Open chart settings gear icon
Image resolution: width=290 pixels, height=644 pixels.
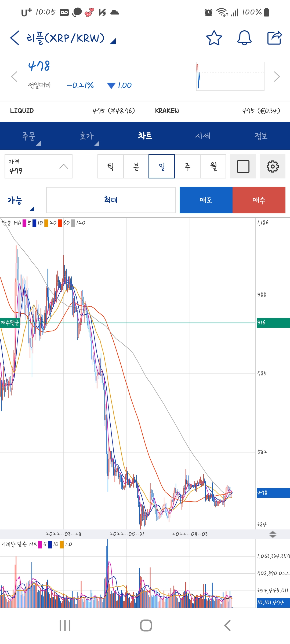(x=273, y=166)
